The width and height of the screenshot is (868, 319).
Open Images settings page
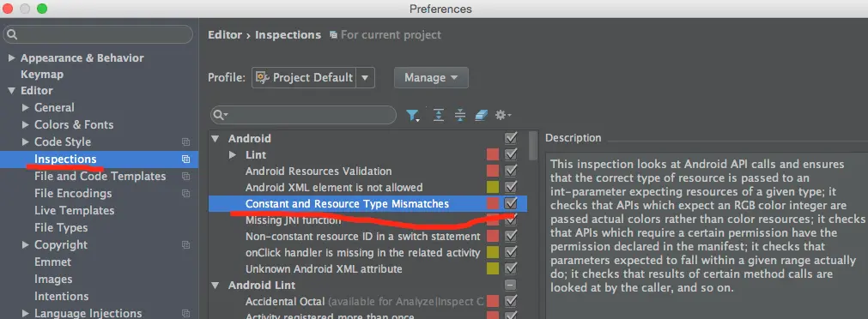(53, 280)
